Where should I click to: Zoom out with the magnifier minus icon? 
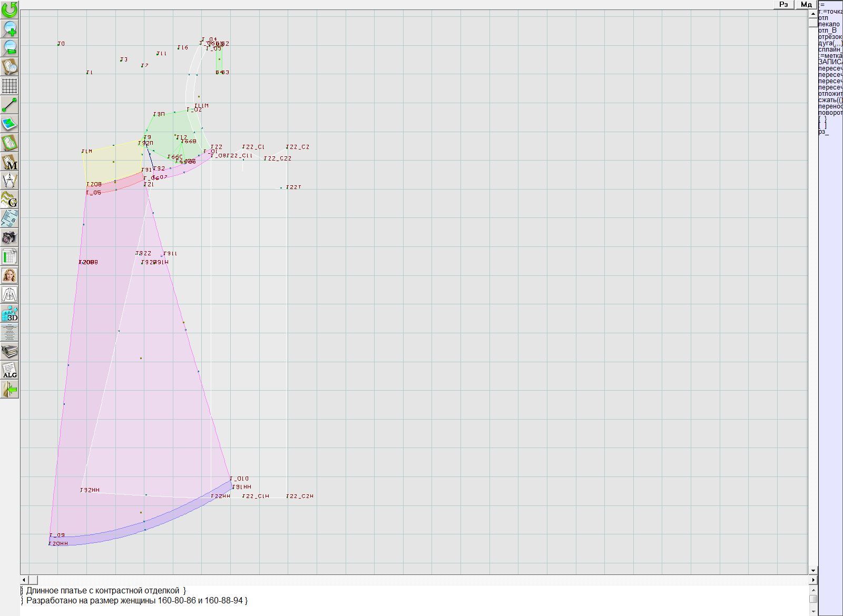[9, 48]
